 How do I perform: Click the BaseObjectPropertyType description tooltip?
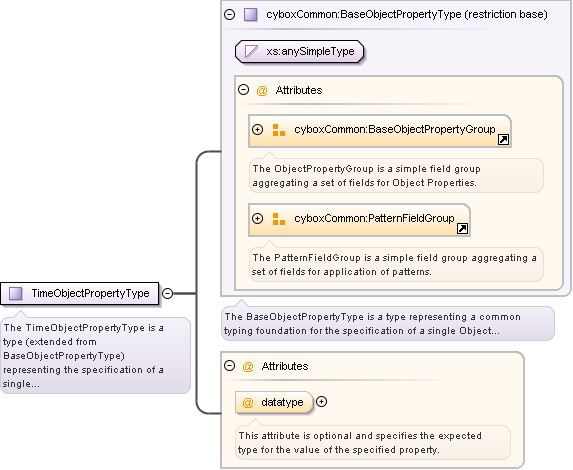pyautogui.click(x=388, y=324)
